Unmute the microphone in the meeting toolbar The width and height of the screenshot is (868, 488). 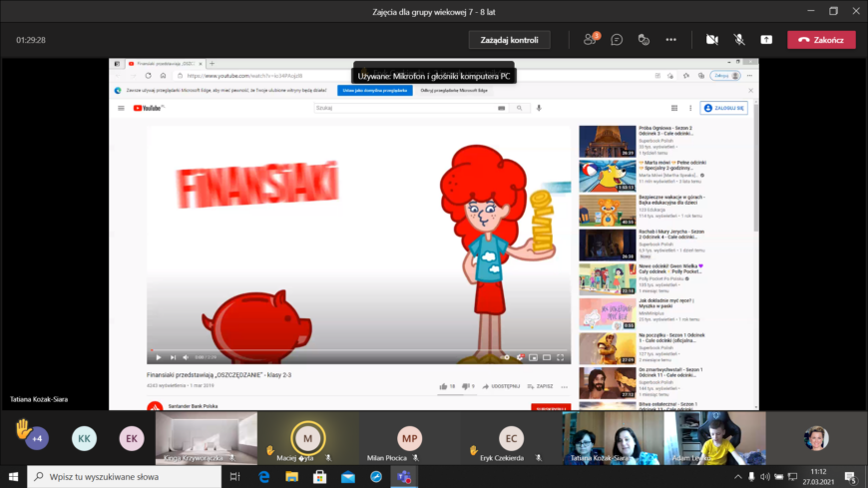[739, 40]
